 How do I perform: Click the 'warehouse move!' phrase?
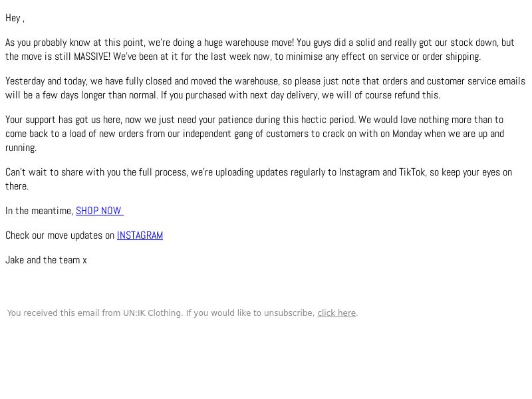pos(259,43)
